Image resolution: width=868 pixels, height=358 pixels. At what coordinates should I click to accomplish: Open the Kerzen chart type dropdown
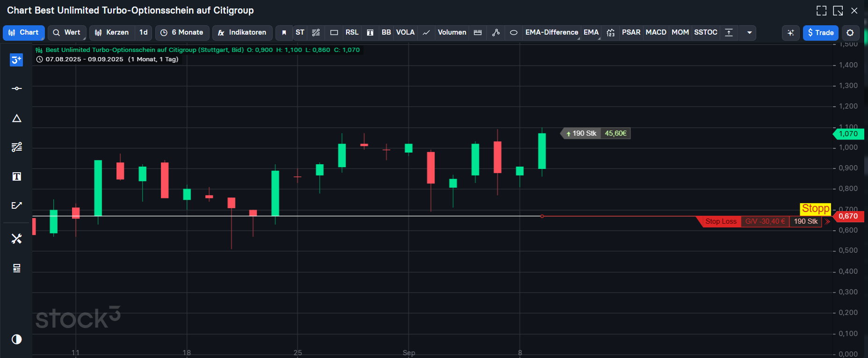pyautogui.click(x=112, y=33)
